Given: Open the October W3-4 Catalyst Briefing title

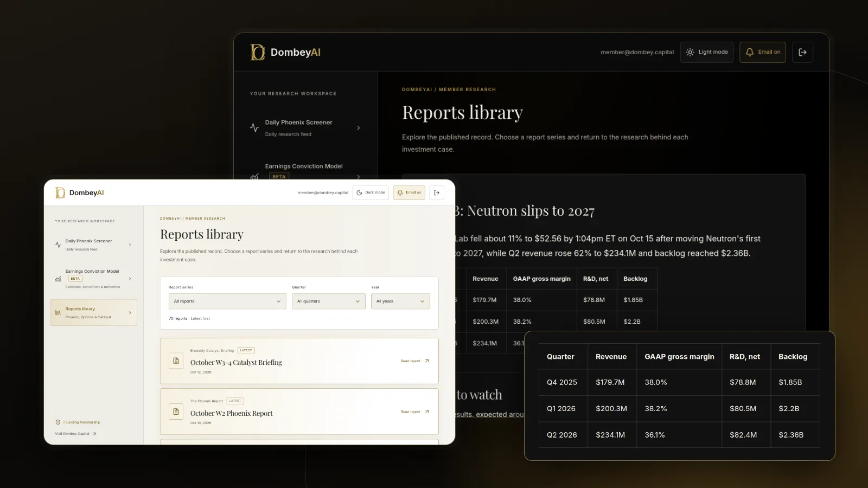Looking at the screenshot, I should 236,362.
